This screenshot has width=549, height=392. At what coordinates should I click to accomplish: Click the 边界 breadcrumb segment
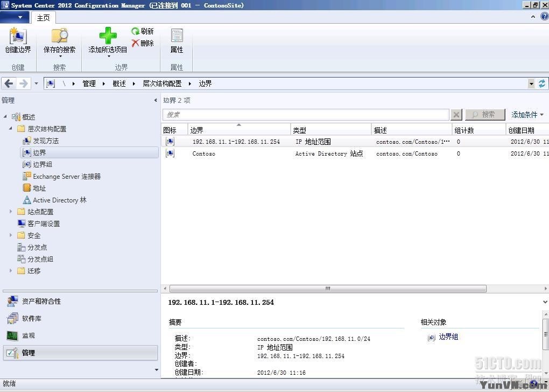[x=205, y=83]
